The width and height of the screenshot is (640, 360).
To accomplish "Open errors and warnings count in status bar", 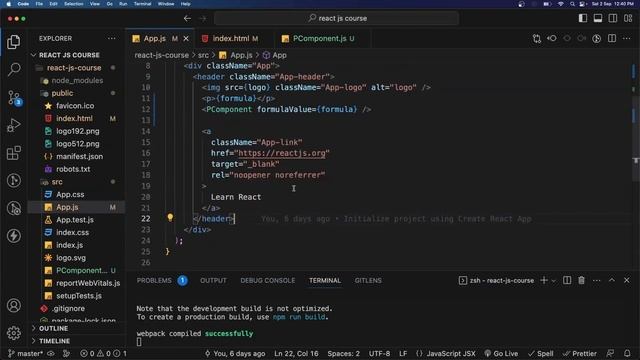I will tap(103, 353).
